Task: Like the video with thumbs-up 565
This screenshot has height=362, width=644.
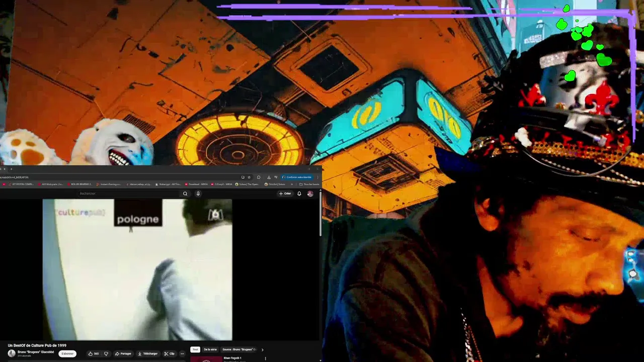Action: [x=94, y=353]
